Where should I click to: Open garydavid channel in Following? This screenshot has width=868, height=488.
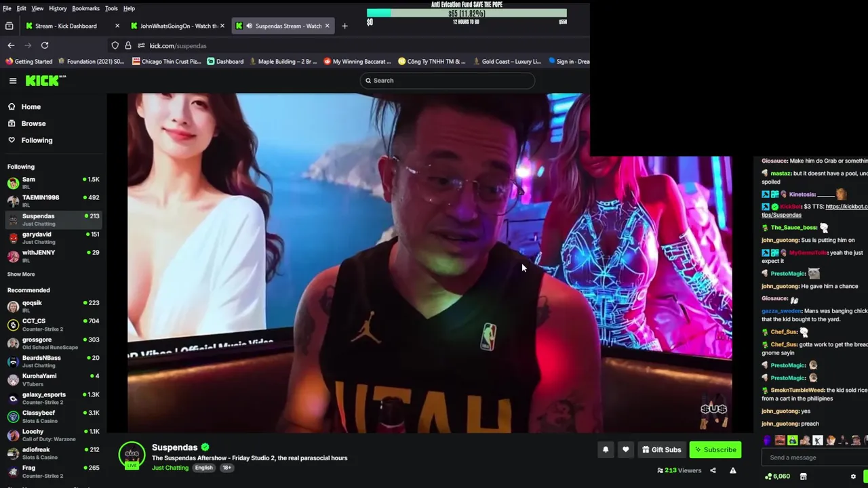(53, 238)
